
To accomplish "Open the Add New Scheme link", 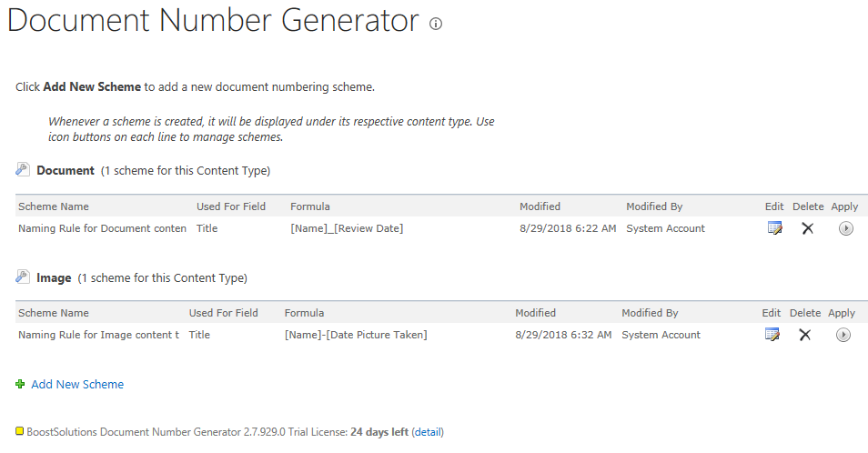I will (77, 385).
